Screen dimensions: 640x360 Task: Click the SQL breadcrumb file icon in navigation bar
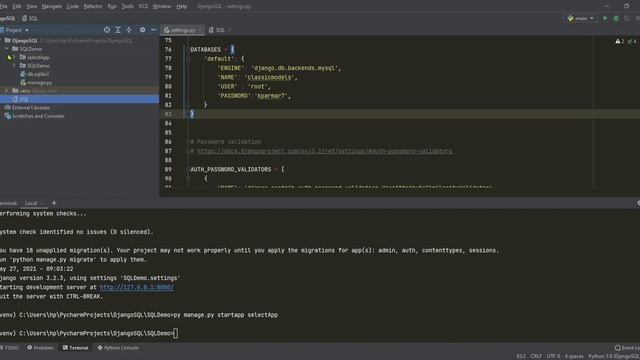coord(25,18)
